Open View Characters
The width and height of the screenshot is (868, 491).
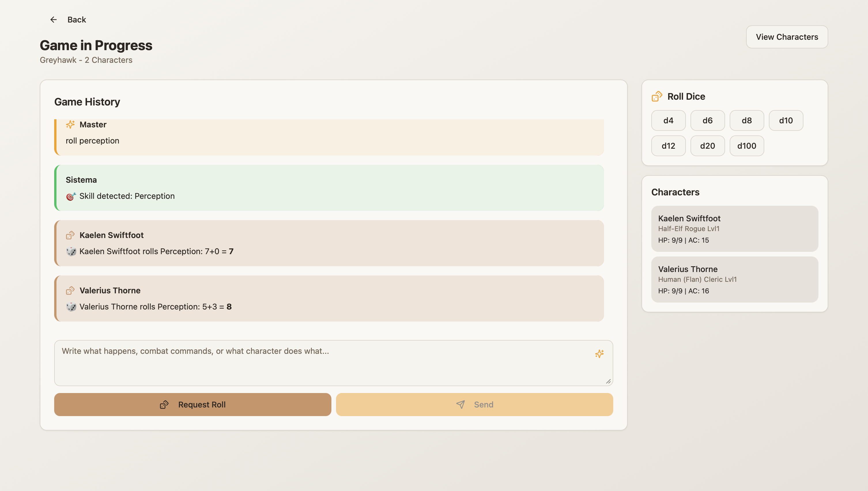pyautogui.click(x=786, y=37)
